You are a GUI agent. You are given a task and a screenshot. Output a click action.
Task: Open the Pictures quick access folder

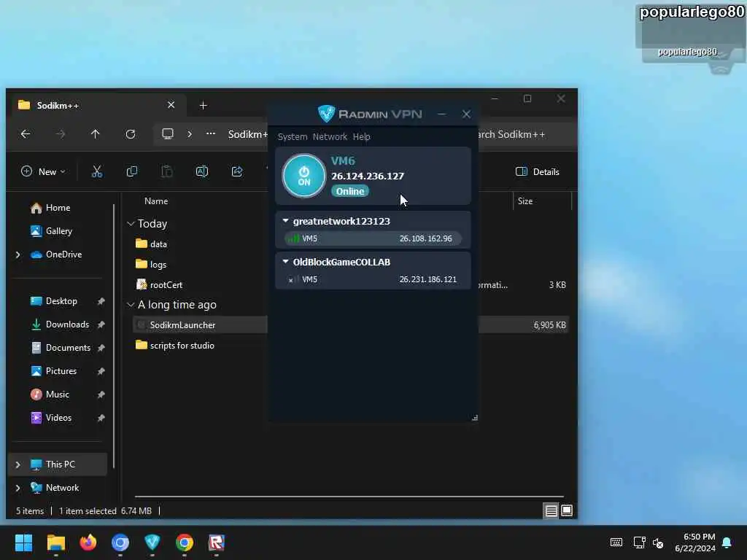54,371
